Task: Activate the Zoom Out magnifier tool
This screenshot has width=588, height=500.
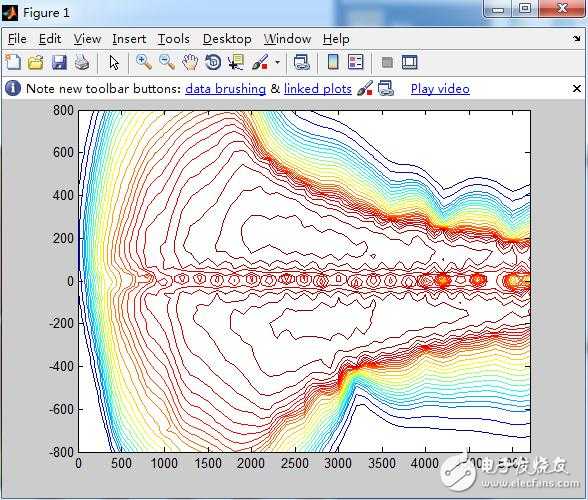Action: click(x=167, y=62)
